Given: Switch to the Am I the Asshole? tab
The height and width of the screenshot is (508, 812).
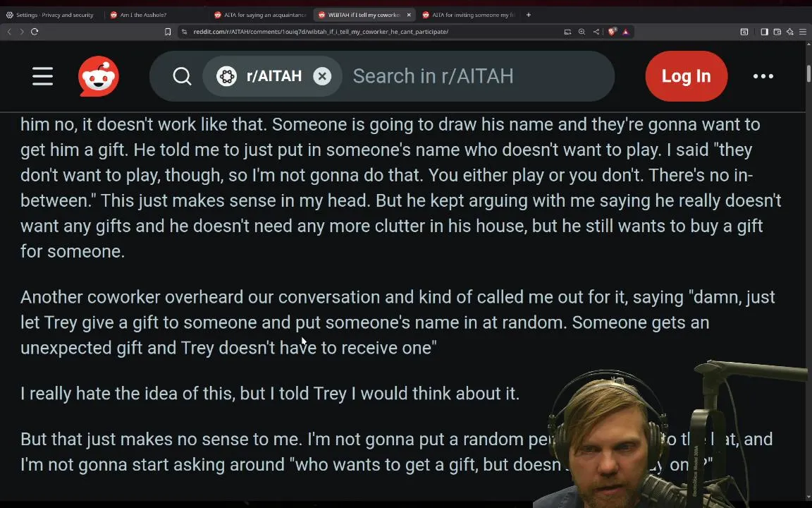Looking at the screenshot, I should (x=155, y=15).
